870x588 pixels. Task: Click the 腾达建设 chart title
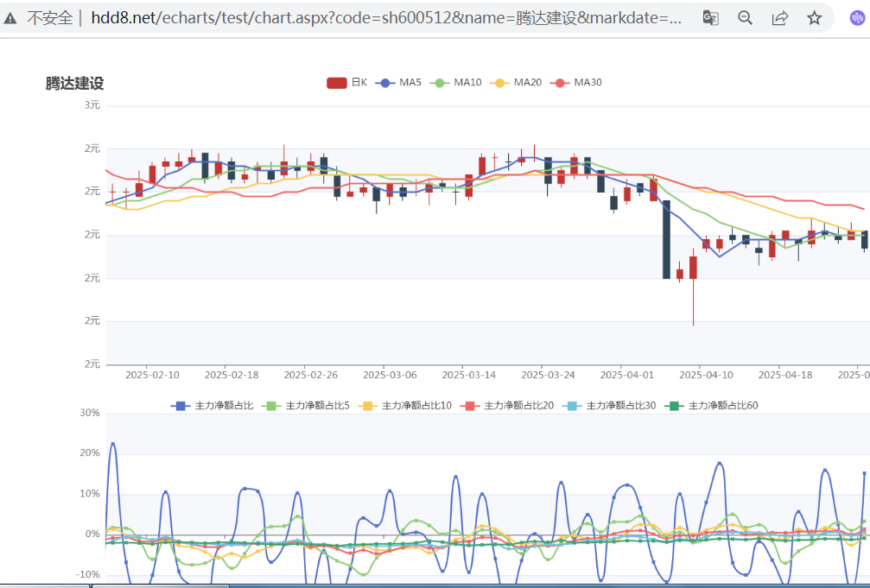(x=74, y=83)
